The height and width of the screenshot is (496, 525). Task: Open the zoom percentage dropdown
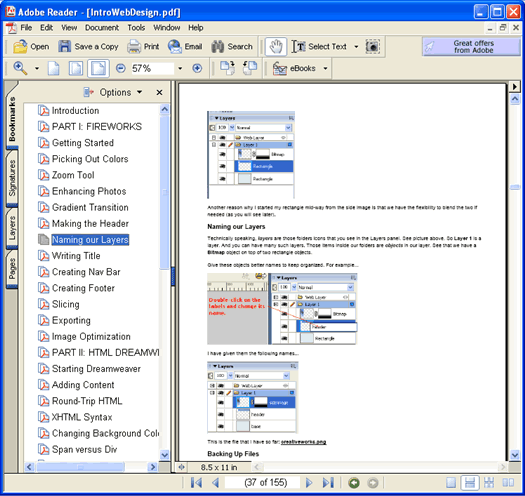pos(180,68)
